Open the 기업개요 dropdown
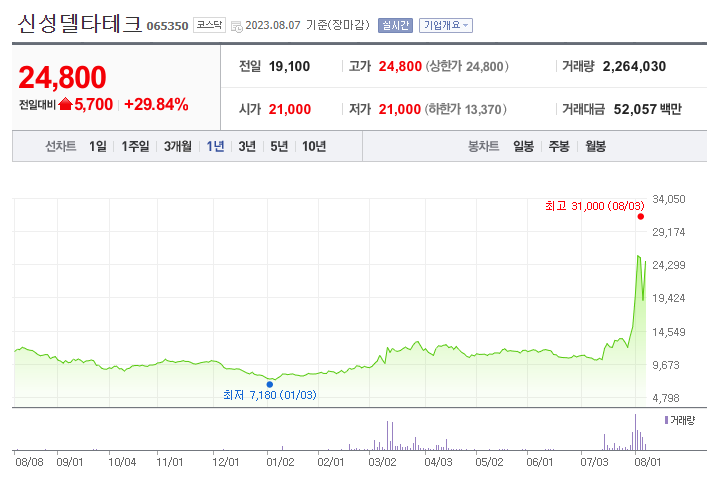Screen dimensions: 707x482 [446, 25]
